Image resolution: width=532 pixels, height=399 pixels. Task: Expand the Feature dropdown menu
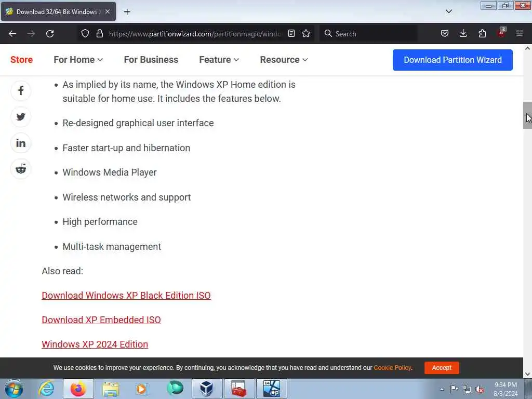[x=219, y=60]
